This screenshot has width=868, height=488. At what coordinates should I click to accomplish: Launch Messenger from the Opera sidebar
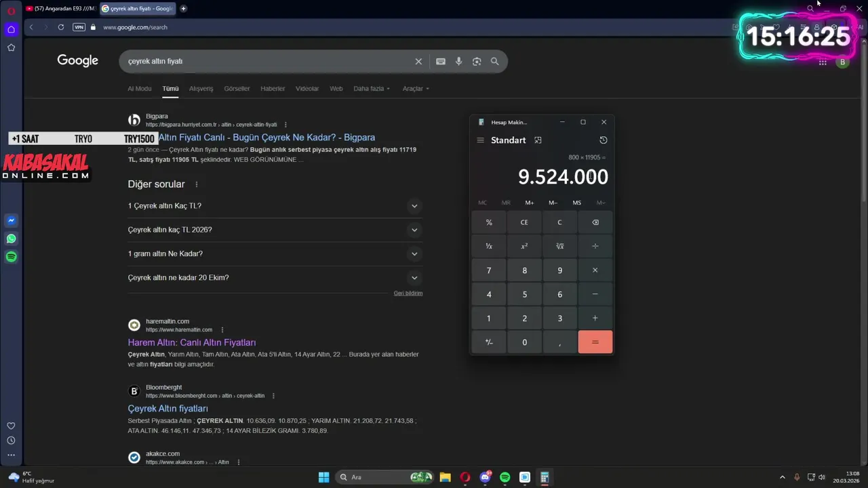(11, 220)
